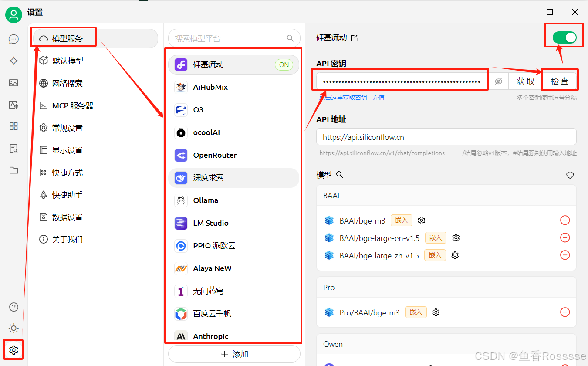Open 快捷方式 settings menu

click(x=95, y=173)
